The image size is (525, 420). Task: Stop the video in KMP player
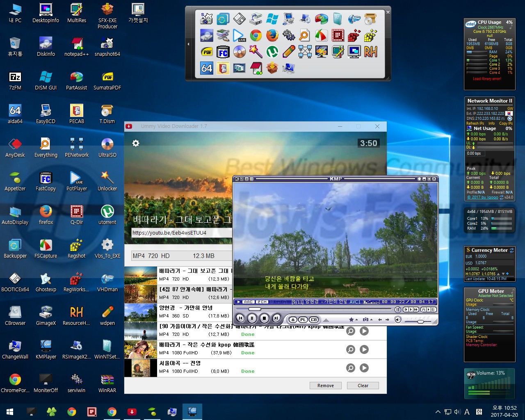click(x=265, y=318)
